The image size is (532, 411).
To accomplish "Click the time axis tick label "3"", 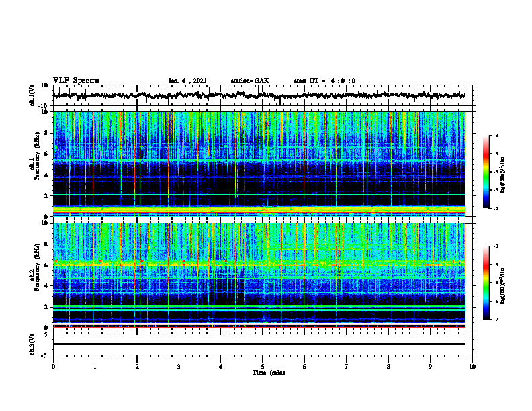I will [x=179, y=367].
